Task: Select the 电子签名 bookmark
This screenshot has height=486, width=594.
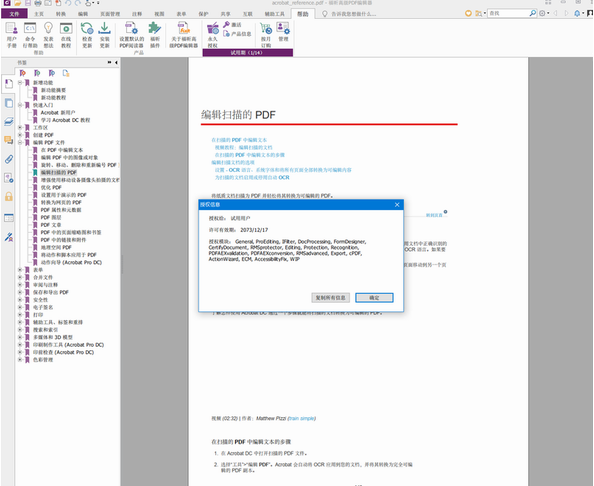Action: pos(43,307)
